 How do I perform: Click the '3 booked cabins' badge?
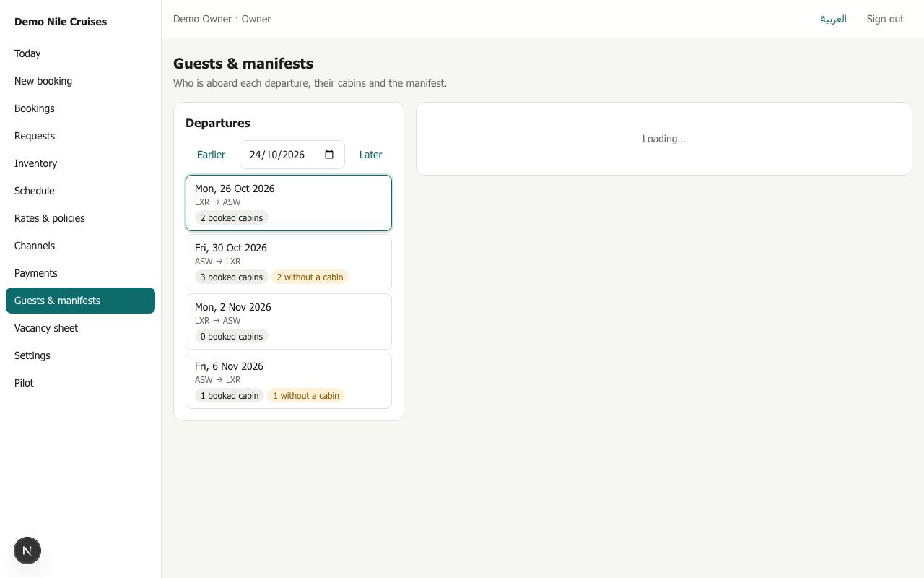232,277
